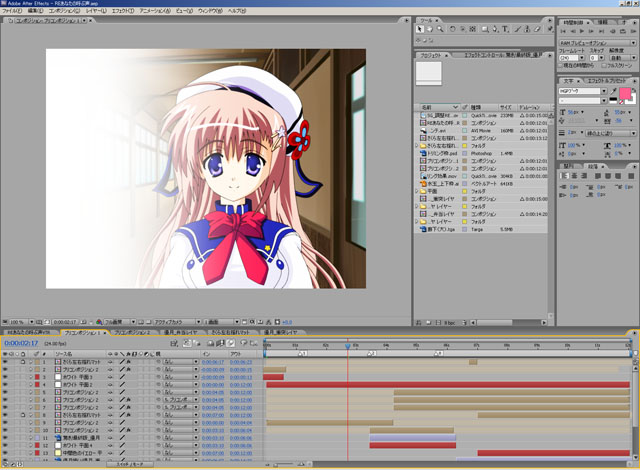Screen dimensions: 640x470
Task: Select the Rotation tool
Action: [452, 29]
